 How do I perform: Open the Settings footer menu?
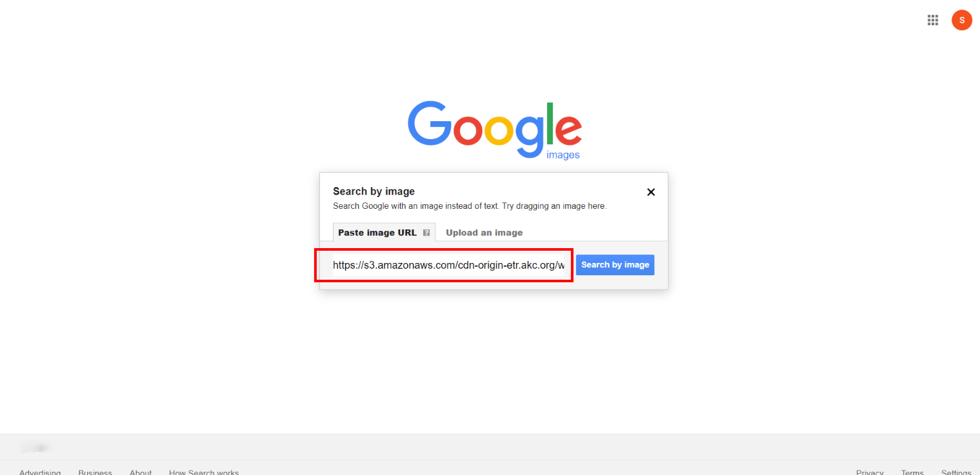coord(956,472)
